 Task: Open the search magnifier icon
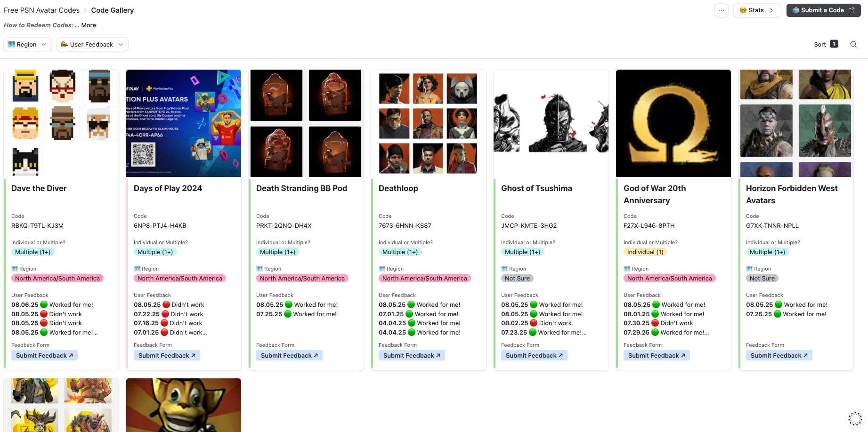[853, 44]
